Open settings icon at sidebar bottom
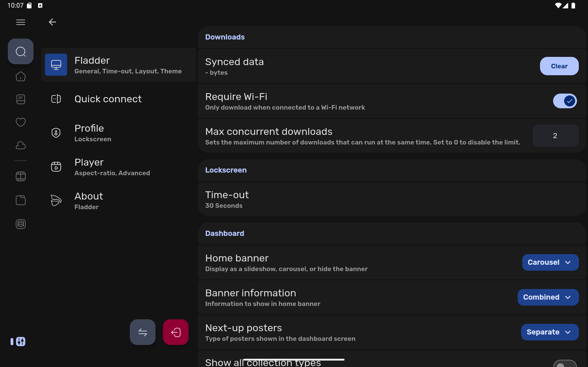588x367 pixels. (x=21, y=342)
